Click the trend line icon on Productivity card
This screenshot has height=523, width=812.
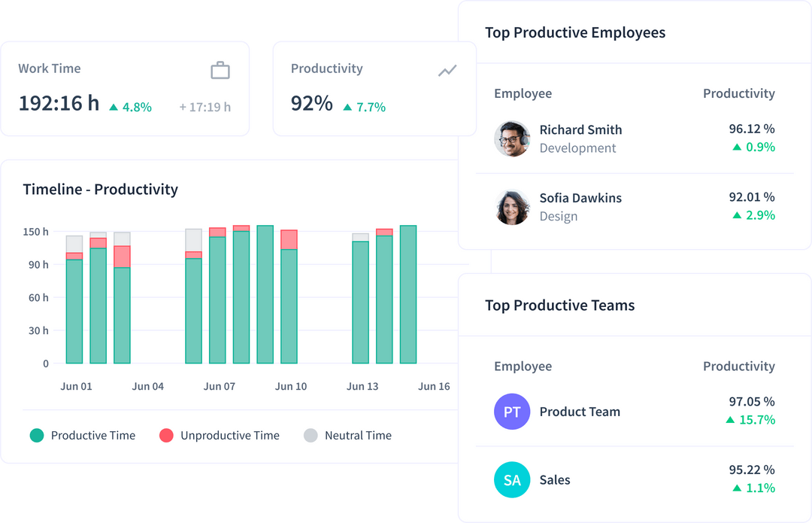coord(447,69)
